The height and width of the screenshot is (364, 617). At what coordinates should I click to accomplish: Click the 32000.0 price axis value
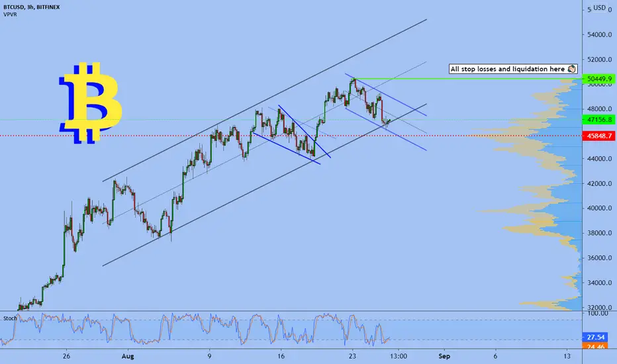click(599, 307)
